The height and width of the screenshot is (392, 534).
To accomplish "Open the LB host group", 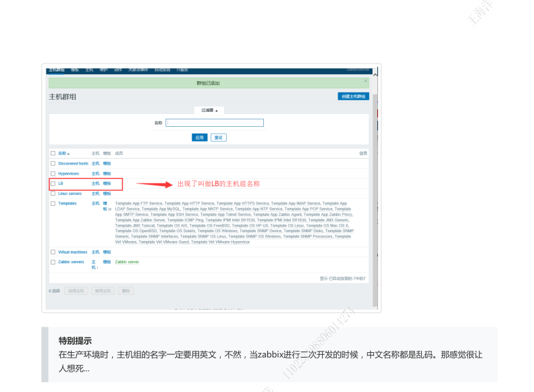I will tap(61, 184).
